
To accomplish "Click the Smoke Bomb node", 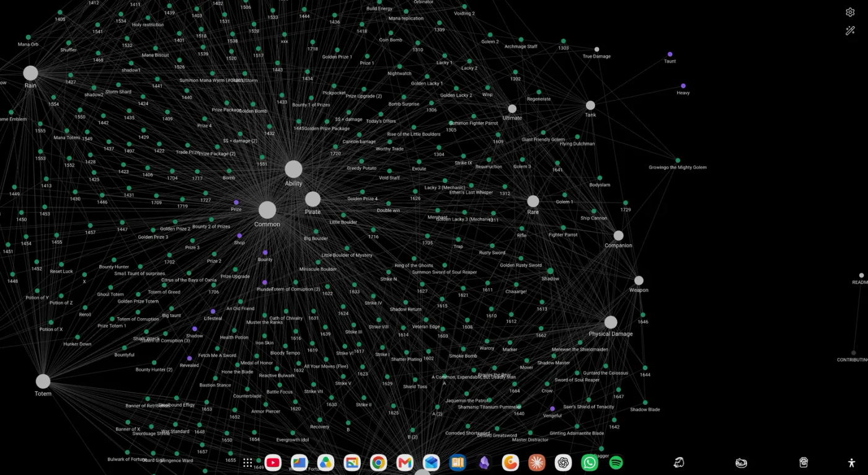I will (x=463, y=349).
